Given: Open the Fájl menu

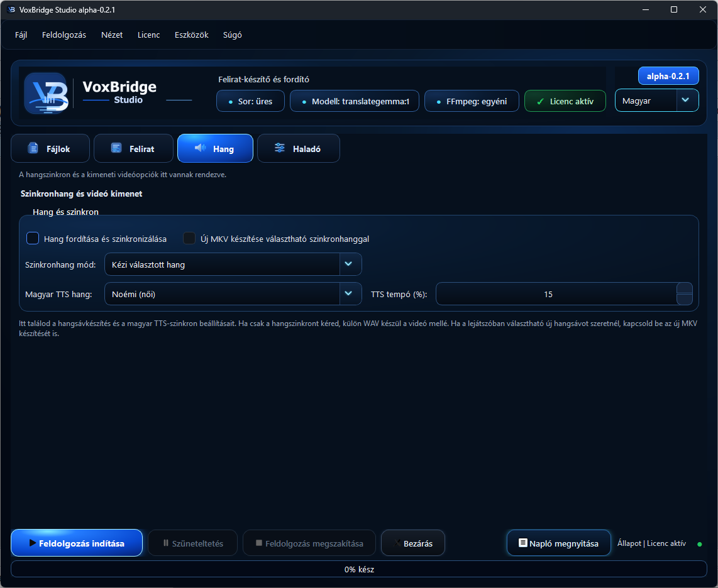Looking at the screenshot, I should point(21,35).
